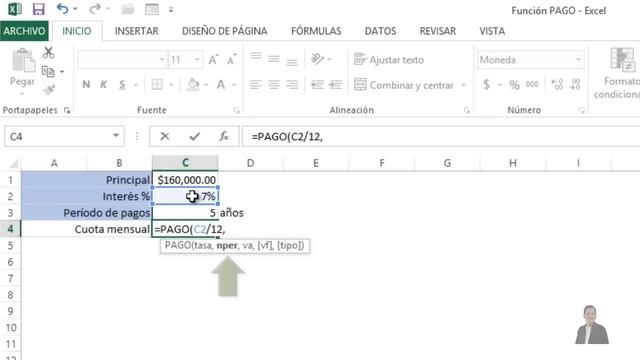Click the Comma style 000 icon
The height and width of the screenshot is (360, 640).
(532, 84)
